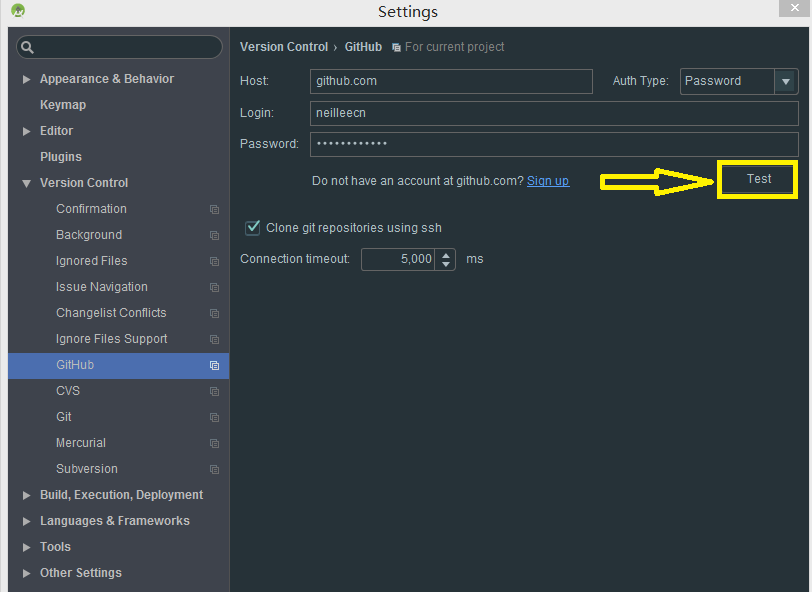
Task: Expand Build, Execution, Deployment section
Action: (26, 496)
